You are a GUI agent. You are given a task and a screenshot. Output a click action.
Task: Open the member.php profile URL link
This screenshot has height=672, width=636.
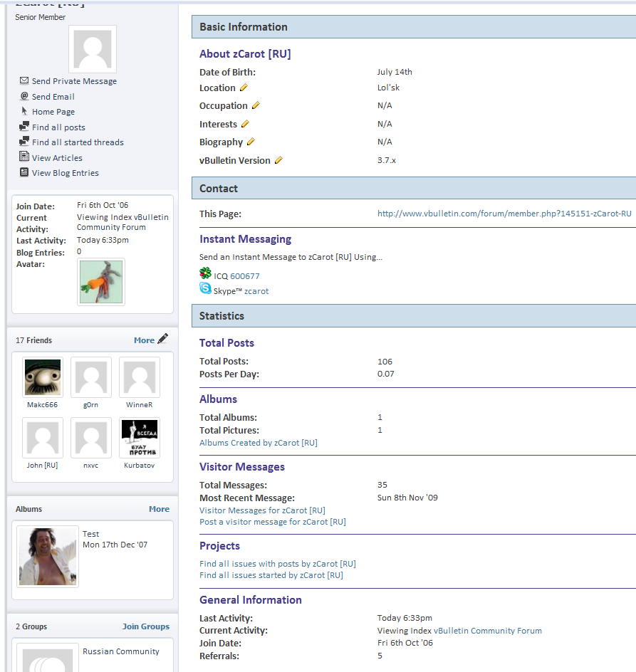[x=504, y=214]
